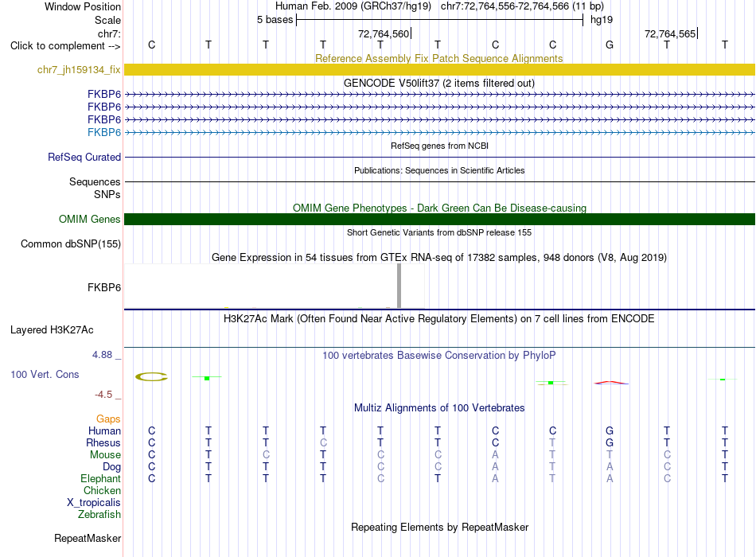Viewport: 756px width, 557px height.
Task: Click the 'Human' species label
Action: coord(104,430)
